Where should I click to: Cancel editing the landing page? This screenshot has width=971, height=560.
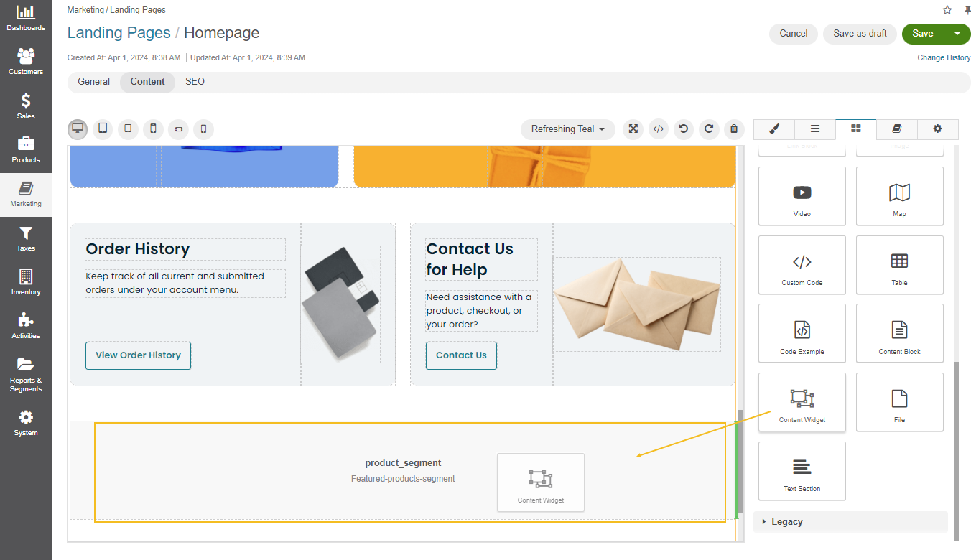click(794, 34)
